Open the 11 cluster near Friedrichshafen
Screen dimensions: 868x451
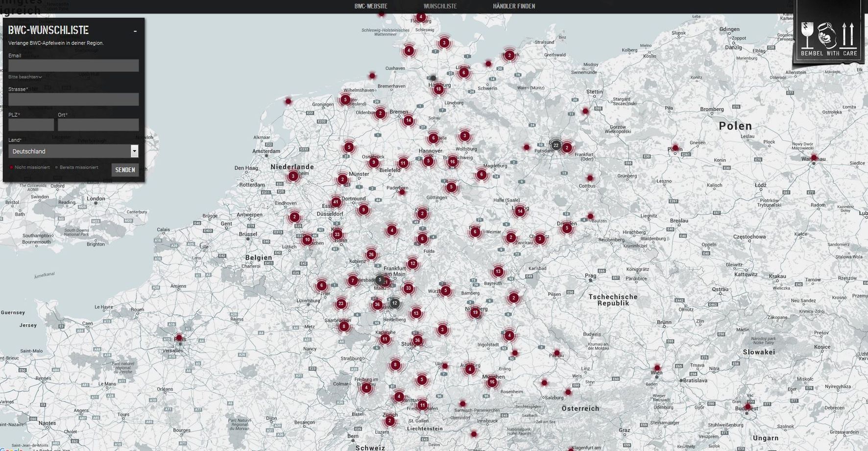point(422,405)
